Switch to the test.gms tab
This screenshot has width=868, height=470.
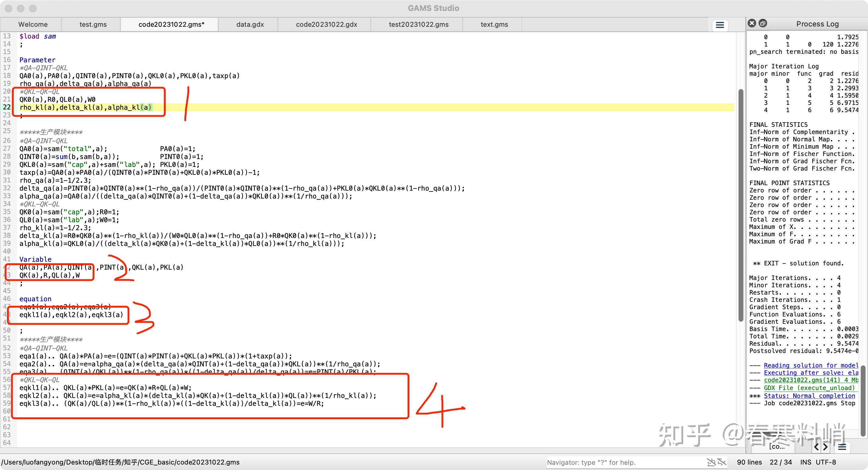pyautogui.click(x=93, y=25)
